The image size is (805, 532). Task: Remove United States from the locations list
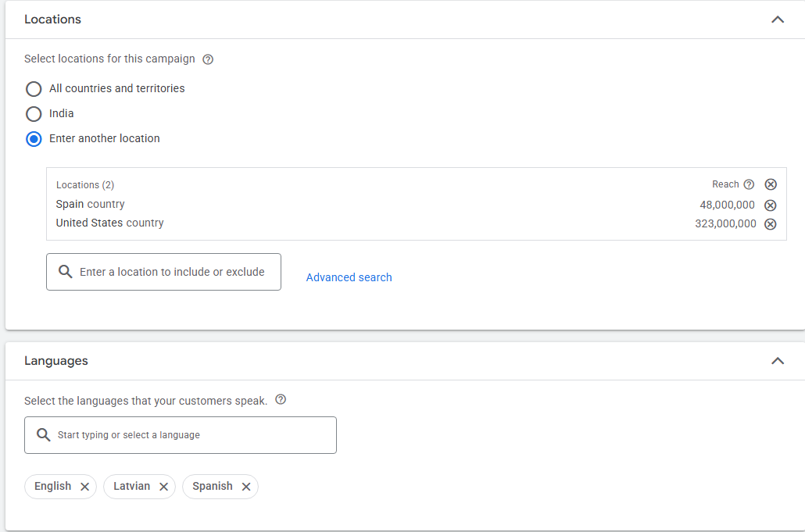[x=771, y=223]
